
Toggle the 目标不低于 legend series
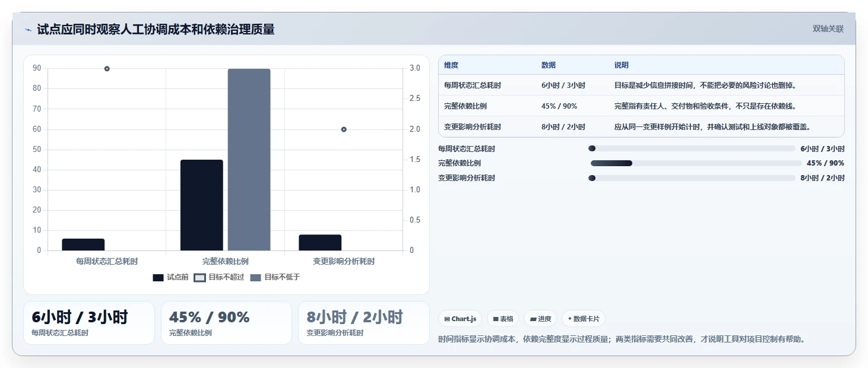(x=275, y=277)
